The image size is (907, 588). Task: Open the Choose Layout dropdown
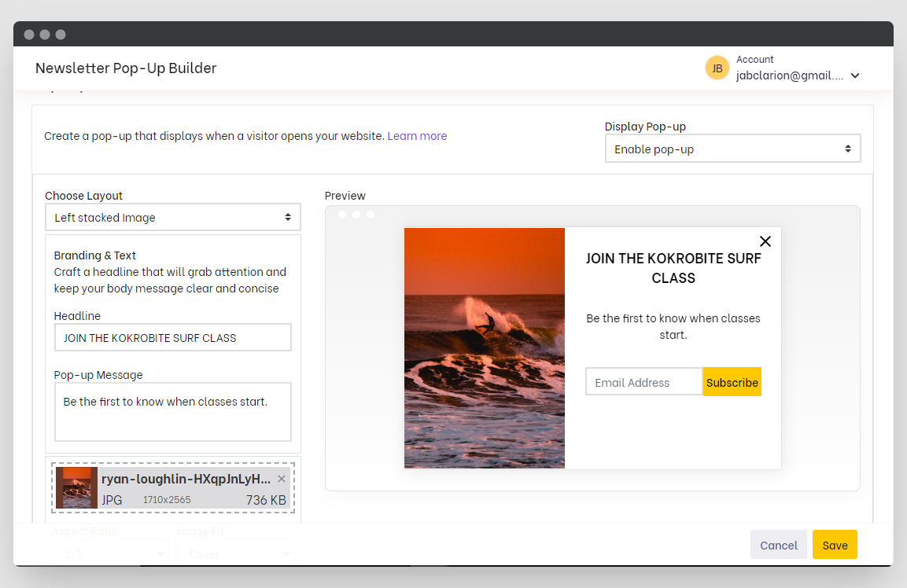(173, 218)
